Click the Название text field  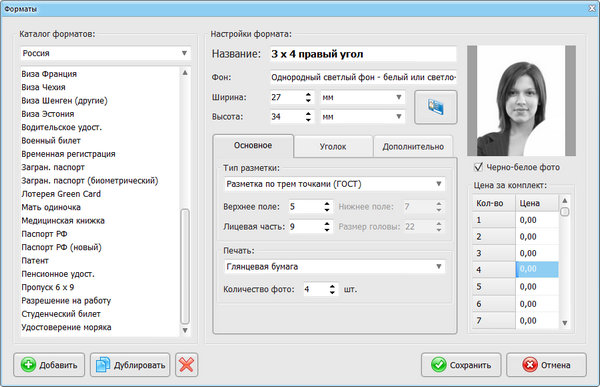(x=363, y=54)
